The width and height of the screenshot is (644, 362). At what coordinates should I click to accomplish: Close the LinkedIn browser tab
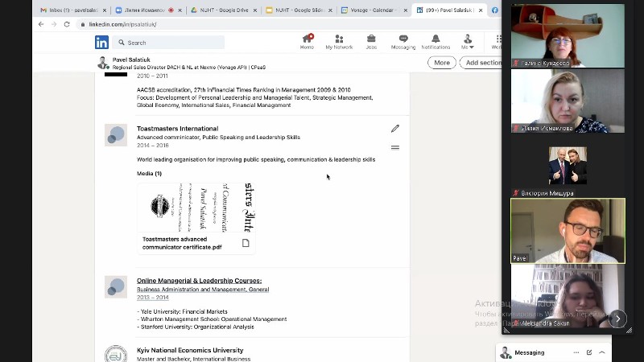click(481, 10)
